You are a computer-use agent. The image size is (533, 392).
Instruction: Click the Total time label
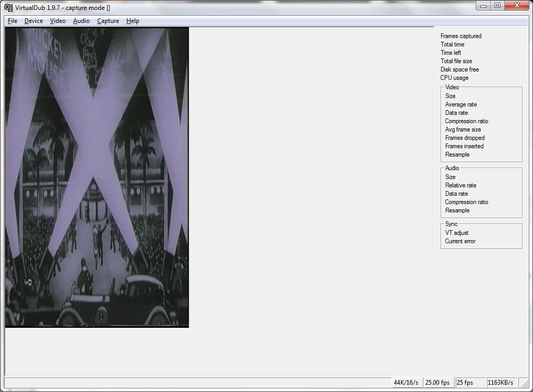click(453, 44)
